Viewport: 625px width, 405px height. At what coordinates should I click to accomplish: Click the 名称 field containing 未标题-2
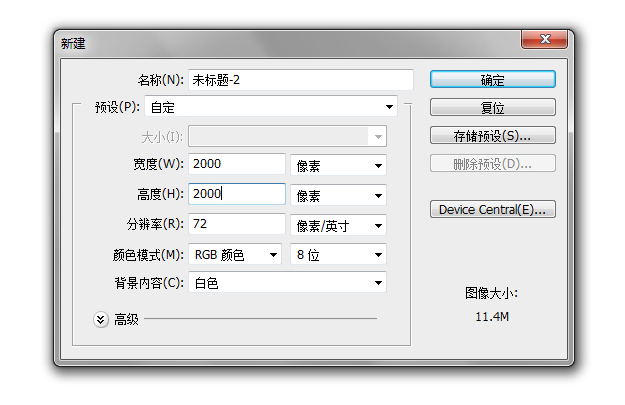tap(301, 80)
